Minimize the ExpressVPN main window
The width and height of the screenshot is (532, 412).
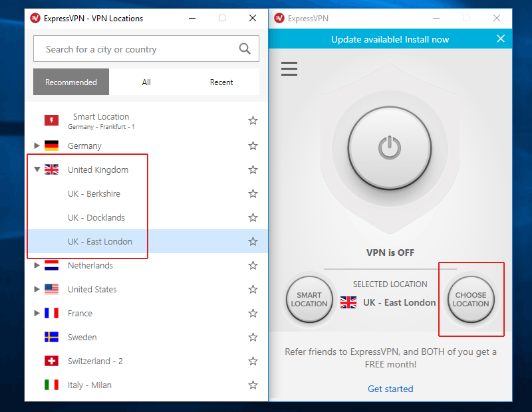tap(436, 18)
